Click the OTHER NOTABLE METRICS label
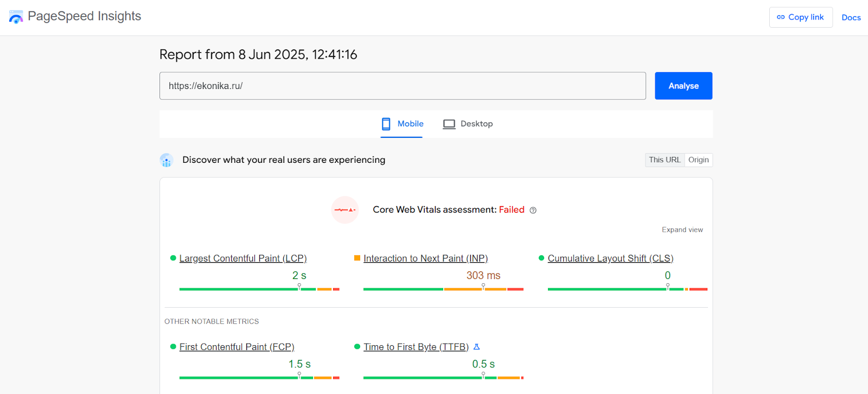The image size is (868, 394). tap(212, 322)
